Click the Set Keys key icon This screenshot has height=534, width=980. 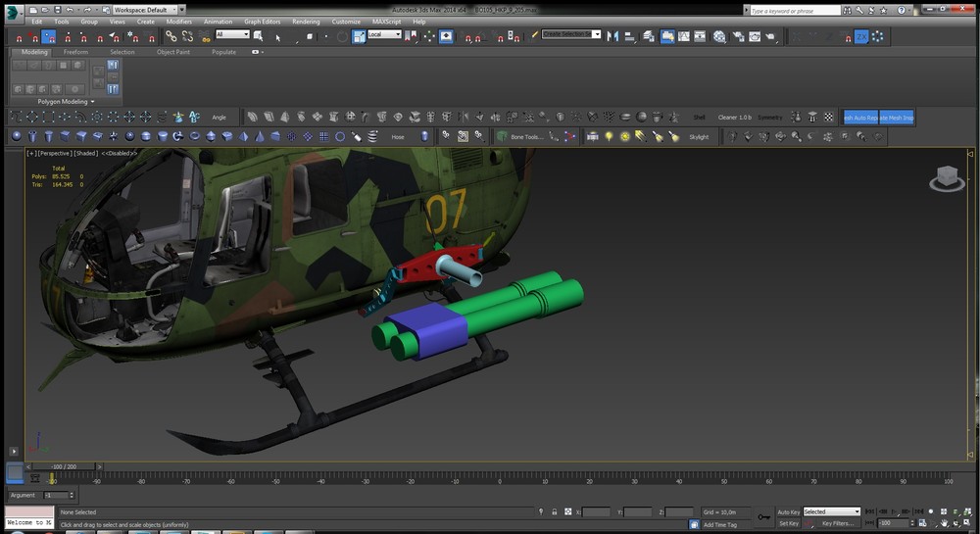pos(764,516)
